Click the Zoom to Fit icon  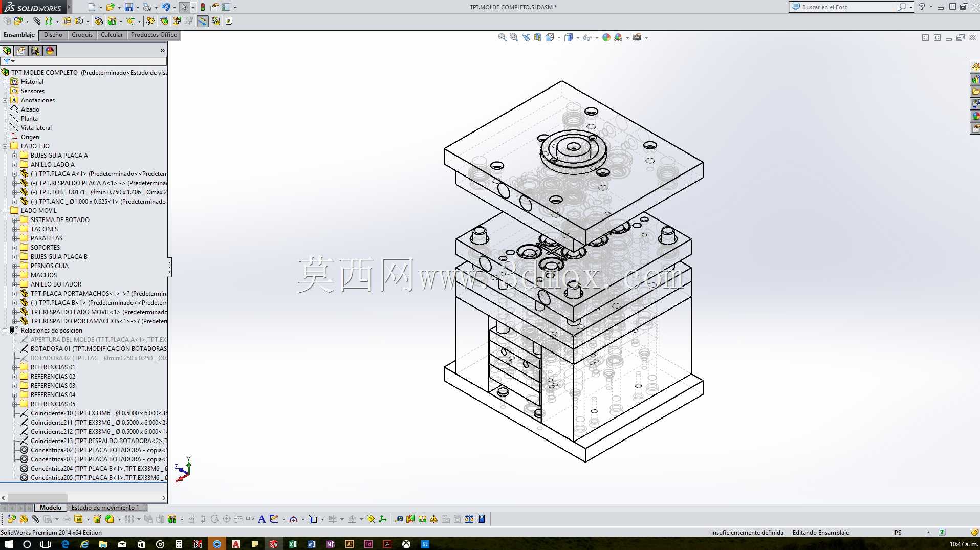(x=503, y=37)
